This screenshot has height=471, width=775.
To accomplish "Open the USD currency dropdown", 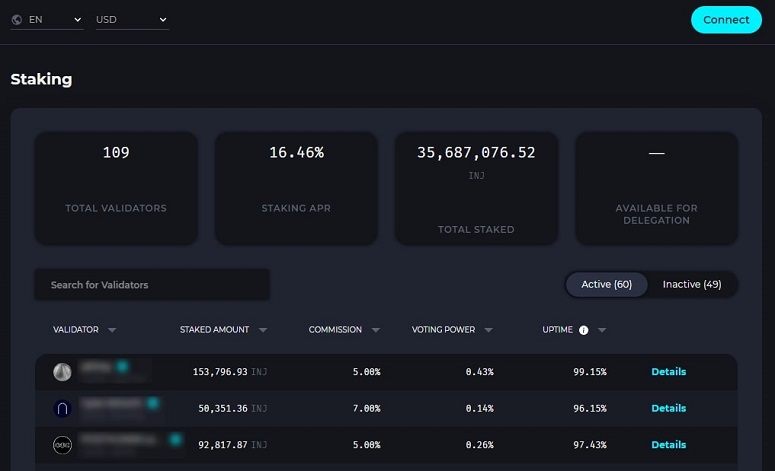I will 131,20.
